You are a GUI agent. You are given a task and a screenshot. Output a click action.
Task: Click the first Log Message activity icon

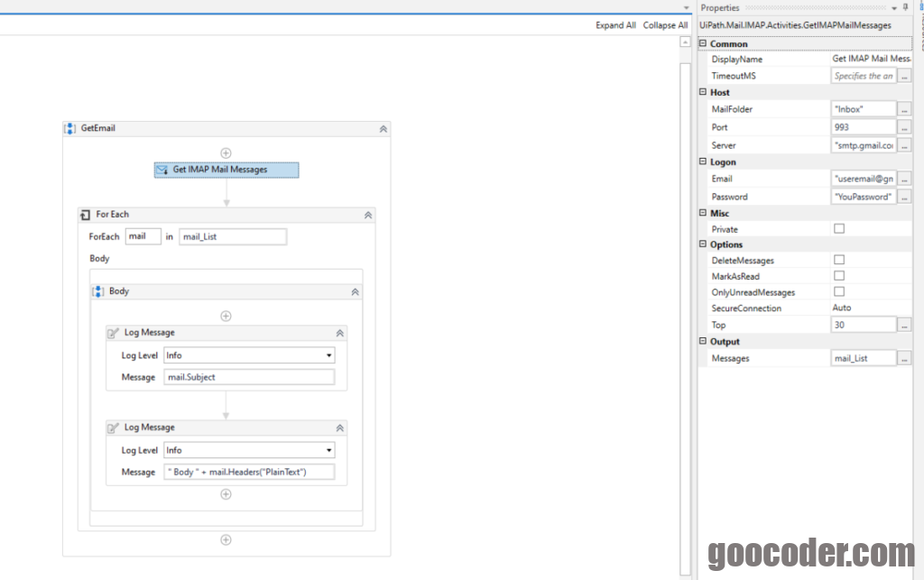point(114,333)
